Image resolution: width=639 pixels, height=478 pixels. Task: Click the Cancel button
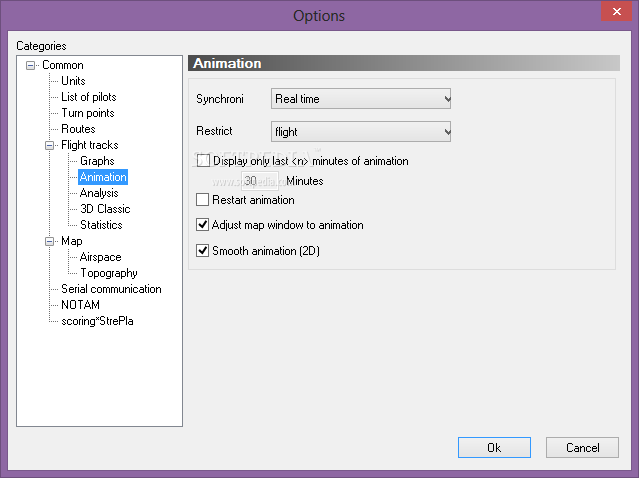point(582,447)
